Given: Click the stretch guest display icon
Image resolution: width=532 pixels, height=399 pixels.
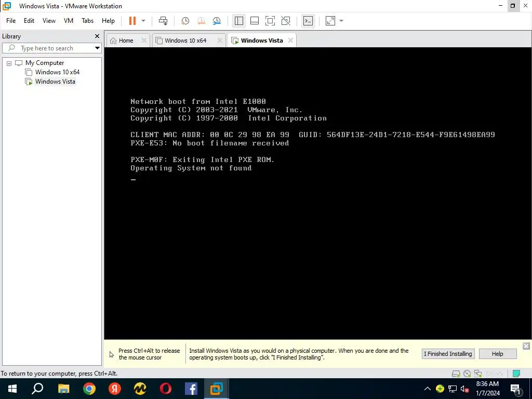Looking at the screenshot, I should (330, 21).
